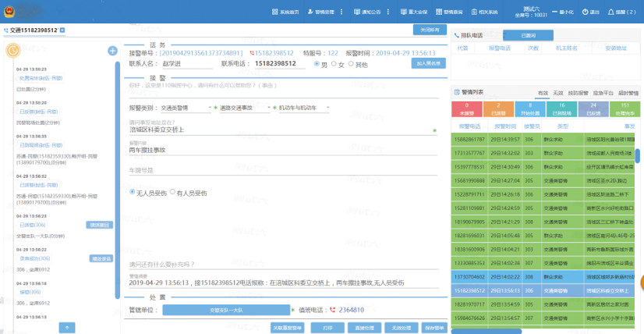Image resolution: width=644 pixels, height=334 pixels.
Task: Click the orange 2 已接警 status tile
Action: pos(498,109)
